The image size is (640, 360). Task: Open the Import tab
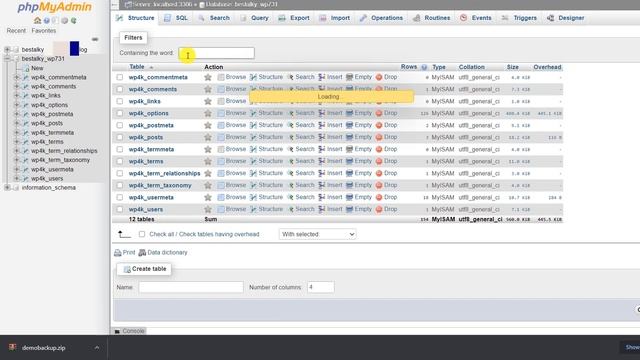pyautogui.click(x=335, y=18)
